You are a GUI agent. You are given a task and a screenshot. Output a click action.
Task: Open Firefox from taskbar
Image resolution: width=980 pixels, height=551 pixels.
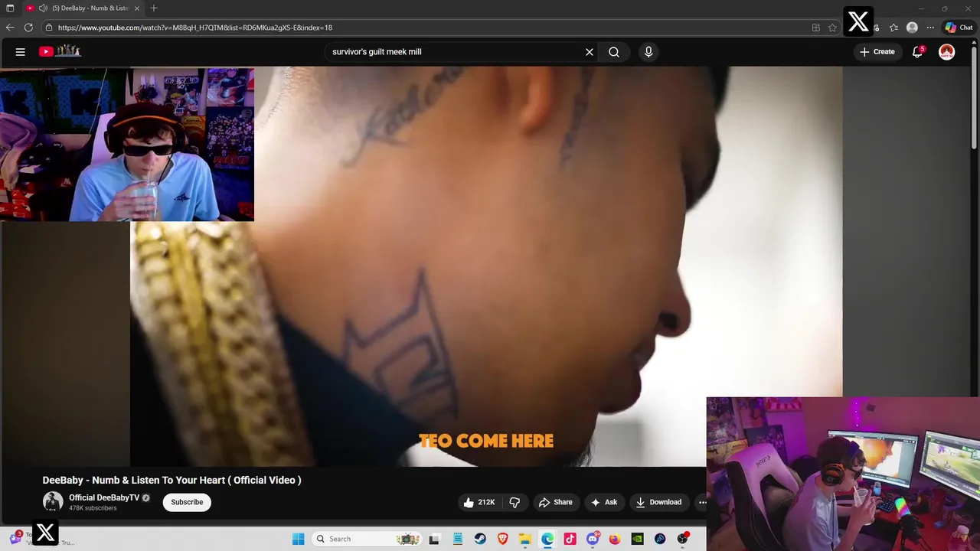(615, 539)
